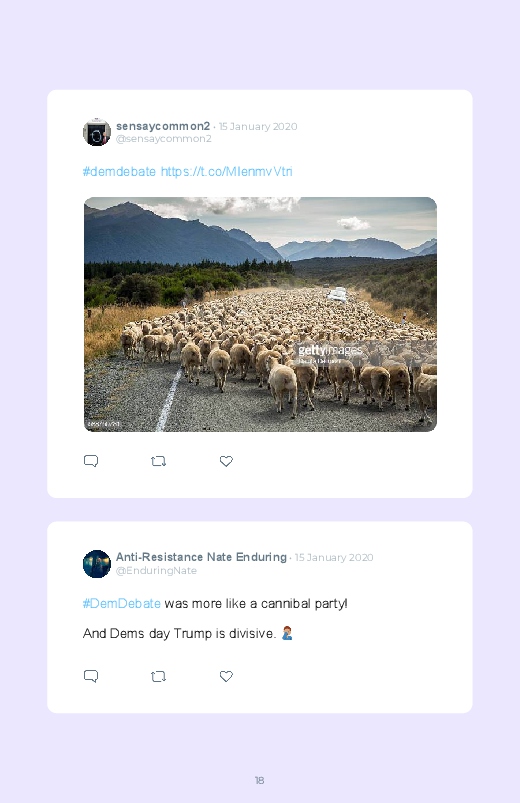Open Nate Enduring's profile avatar
520x803 pixels.
(97, 564)
